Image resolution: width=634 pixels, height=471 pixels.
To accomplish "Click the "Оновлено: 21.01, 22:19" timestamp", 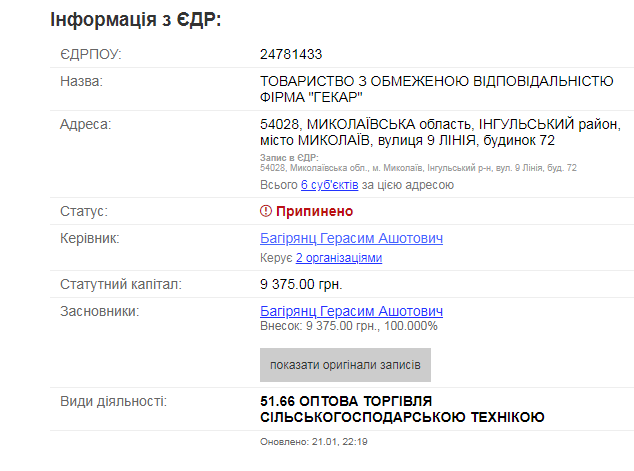I will coord(314,441).
